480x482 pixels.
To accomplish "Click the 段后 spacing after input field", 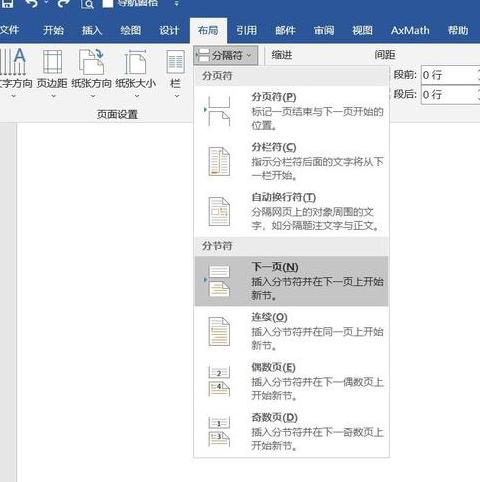I will click(x=450, y=95).
